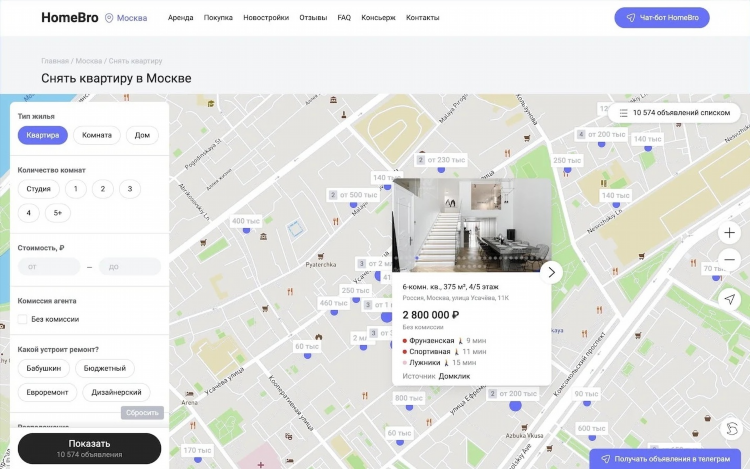Screen dimensions: 750x469
Task: Click the '170 тыс' map marker
Action: pyautogui.click(x=198, y=450)
